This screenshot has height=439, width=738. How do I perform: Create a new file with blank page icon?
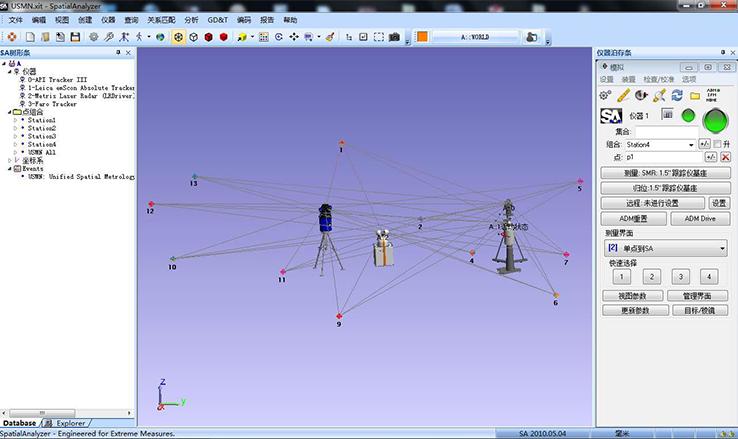click(x=30, y=37)
